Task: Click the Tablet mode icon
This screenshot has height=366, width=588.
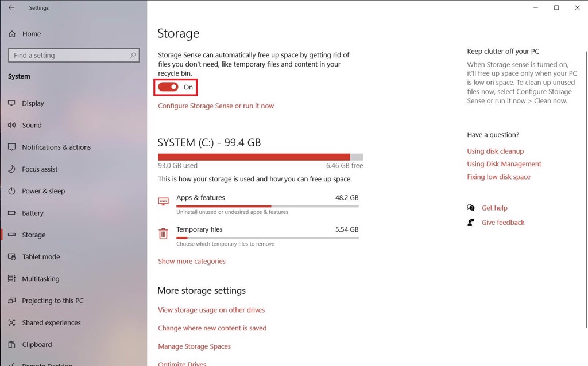Action: [x=11, y=256]
